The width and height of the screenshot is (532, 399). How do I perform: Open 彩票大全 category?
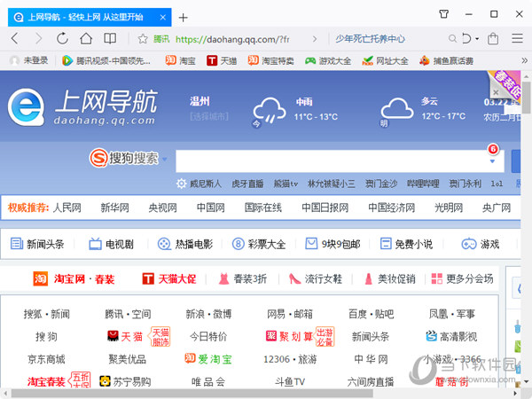[259, 244]
